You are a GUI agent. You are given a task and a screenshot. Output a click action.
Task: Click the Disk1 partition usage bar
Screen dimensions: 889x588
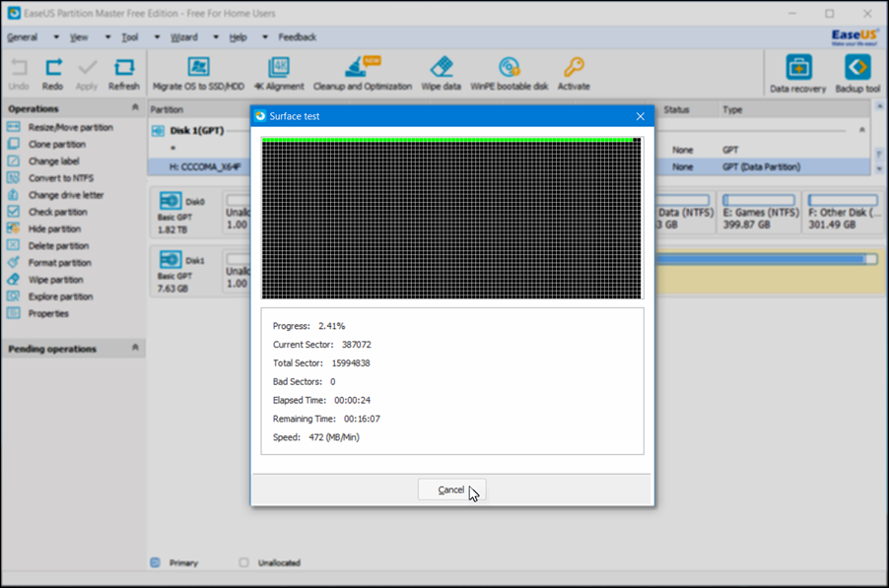click(x=766, y=259)
